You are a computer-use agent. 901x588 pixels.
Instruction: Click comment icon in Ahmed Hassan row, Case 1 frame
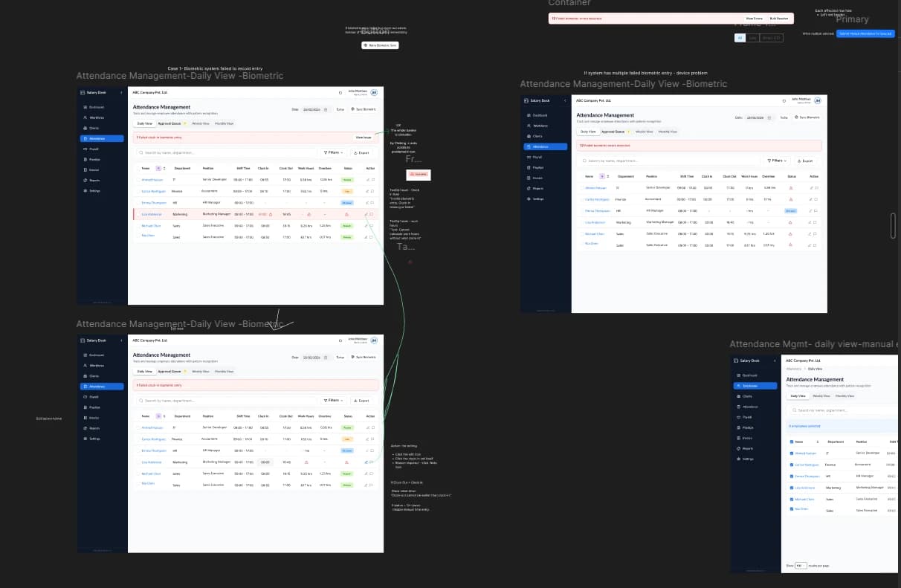pyautogui.click(x=372, y=180)
